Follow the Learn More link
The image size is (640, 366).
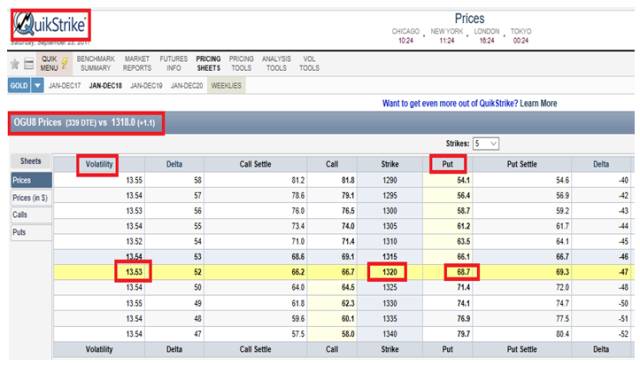pos(538,103)
